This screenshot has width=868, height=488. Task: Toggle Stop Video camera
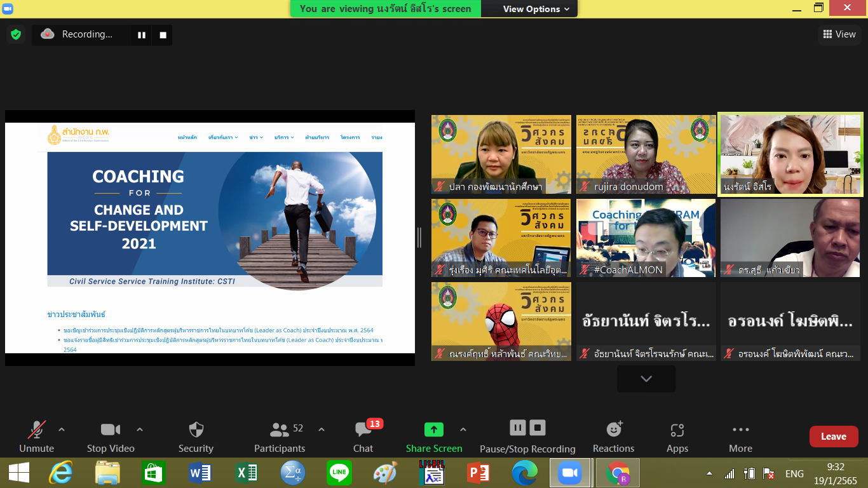(111, 430)
